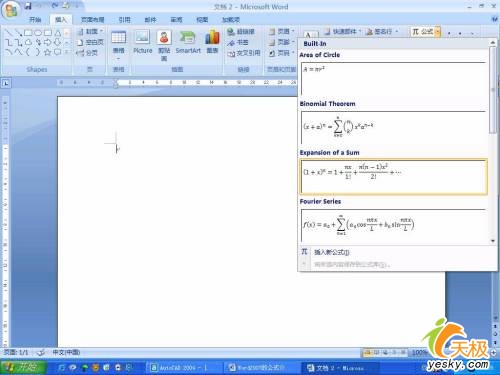Viewport: 500px width, 375px height.
Task: Click the Office button orb
Action: point(11,10)
